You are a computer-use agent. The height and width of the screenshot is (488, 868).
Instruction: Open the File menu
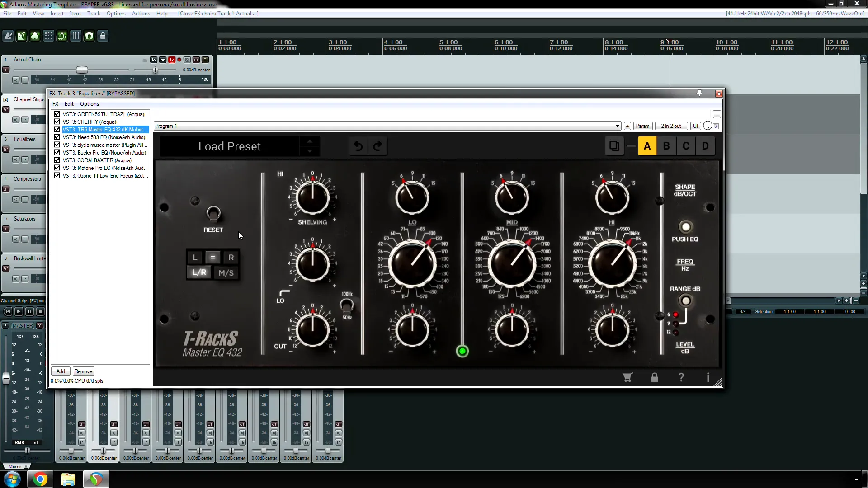pos(7,14)
